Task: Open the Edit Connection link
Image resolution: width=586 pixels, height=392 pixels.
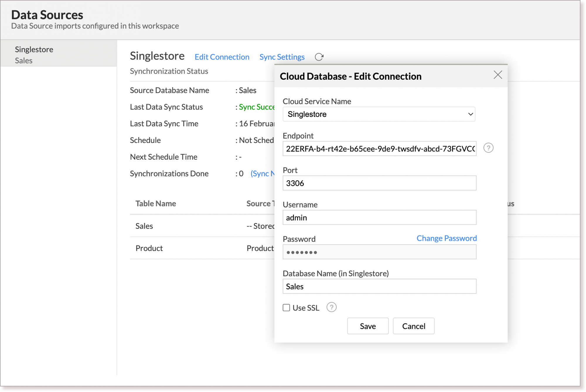Action: click(x=222, y=57)
